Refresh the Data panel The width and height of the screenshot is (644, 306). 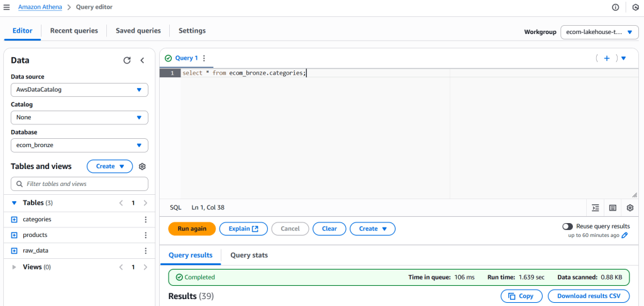tap(127, 60)
